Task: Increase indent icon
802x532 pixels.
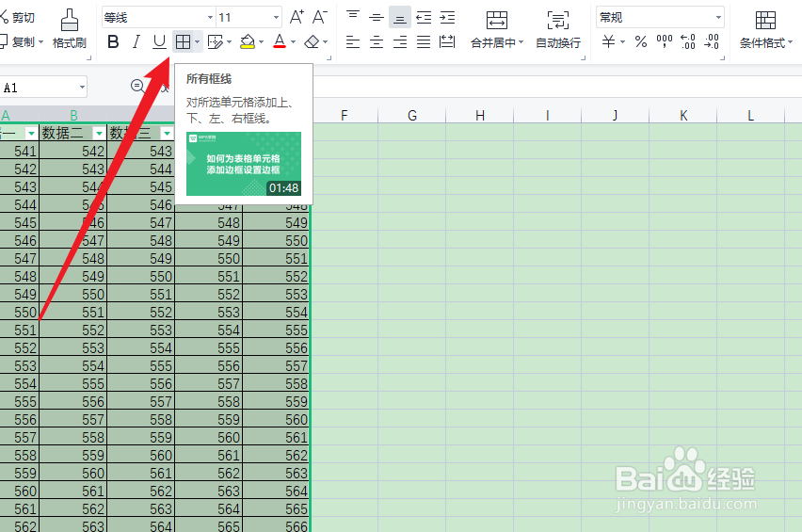Action: tap(447, 17)
